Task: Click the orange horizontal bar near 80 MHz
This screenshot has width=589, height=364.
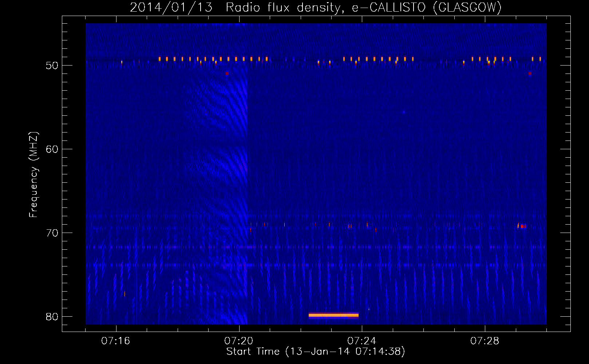Action: click(x=333, y=315)
